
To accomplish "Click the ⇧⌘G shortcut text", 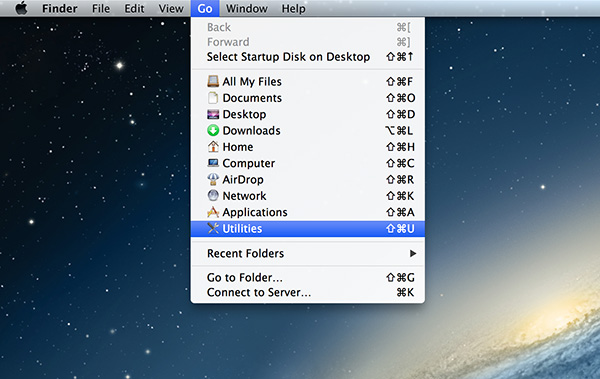I will (x=400, y=278).
